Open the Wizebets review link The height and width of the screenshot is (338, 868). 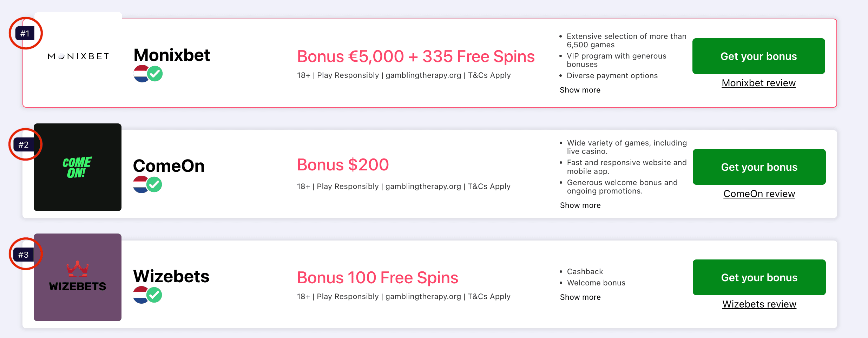759,304
